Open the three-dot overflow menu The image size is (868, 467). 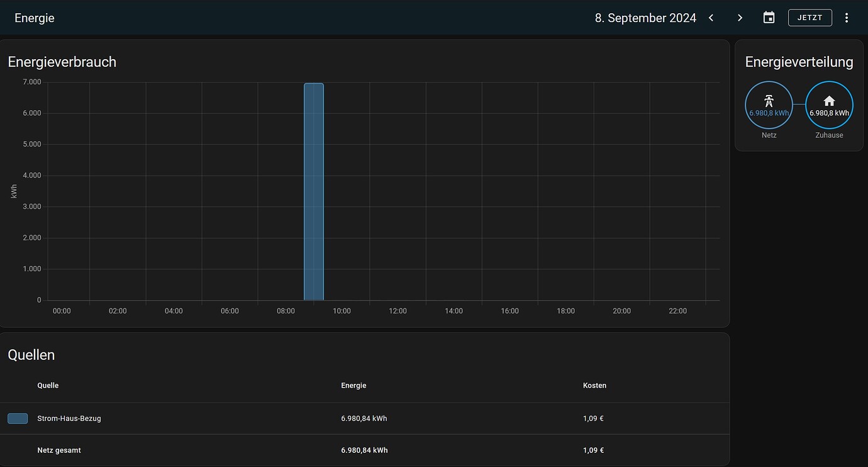click(847, 18)
